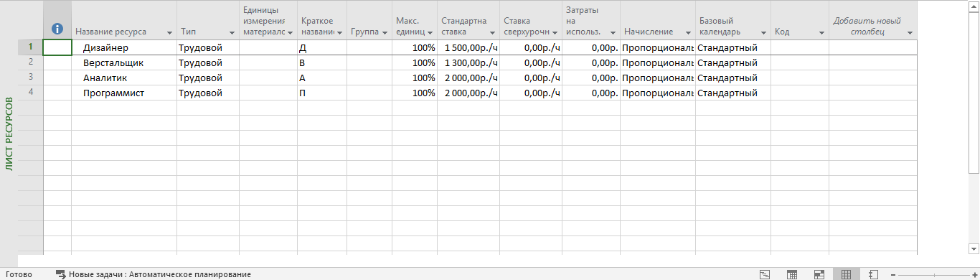Open the Report view icon
Screen dimensions: 980x280
pyautogui.click(x=873, y=274)
